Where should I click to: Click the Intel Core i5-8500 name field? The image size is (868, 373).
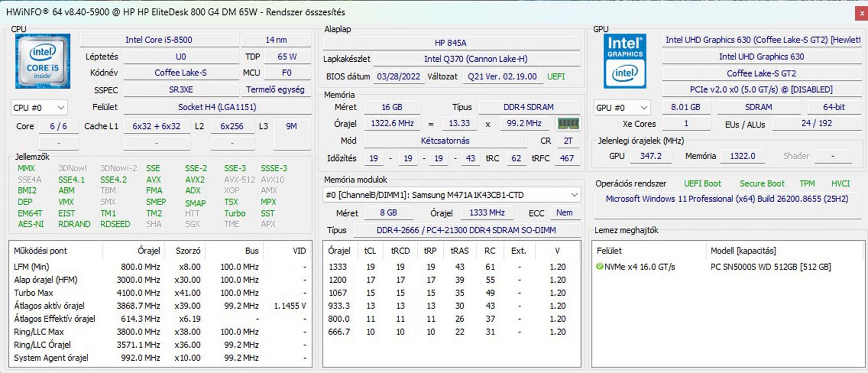pos(159,40)
